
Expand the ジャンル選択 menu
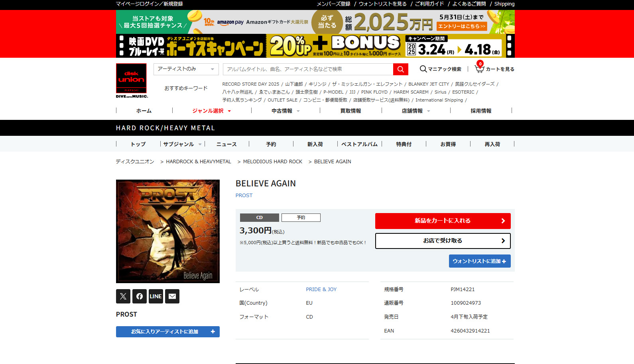(212, 111)
